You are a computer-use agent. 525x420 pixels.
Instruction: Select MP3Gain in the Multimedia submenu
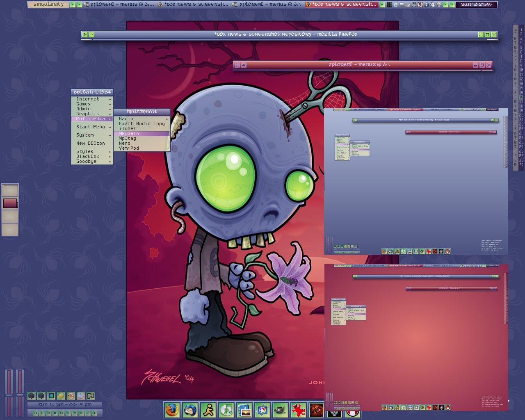[142, 133]
